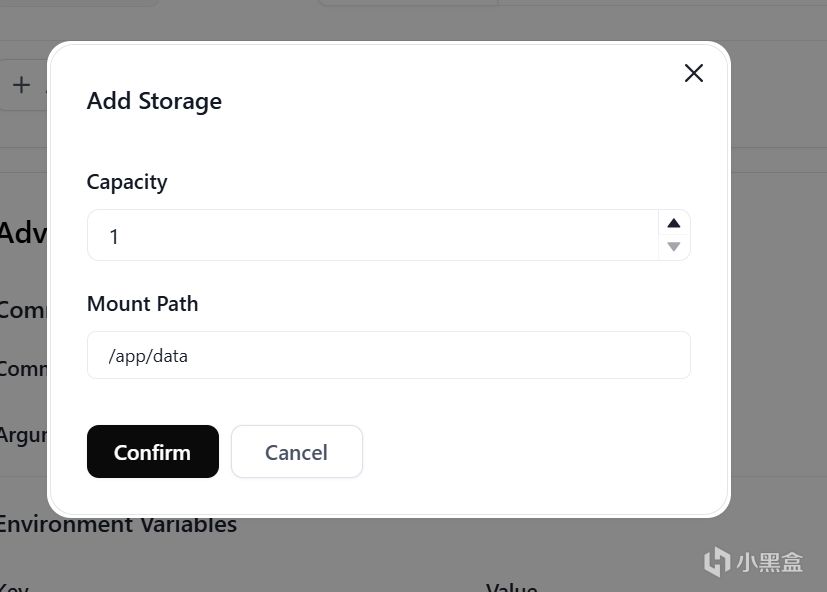Click the partially hidden Argu label

click(x=22, y=436)
